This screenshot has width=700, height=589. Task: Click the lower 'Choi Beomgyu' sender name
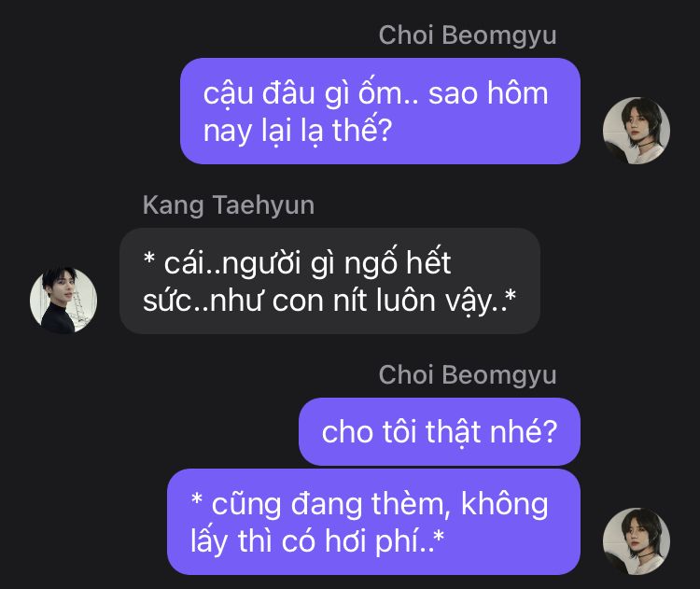(x=468, y=374)
